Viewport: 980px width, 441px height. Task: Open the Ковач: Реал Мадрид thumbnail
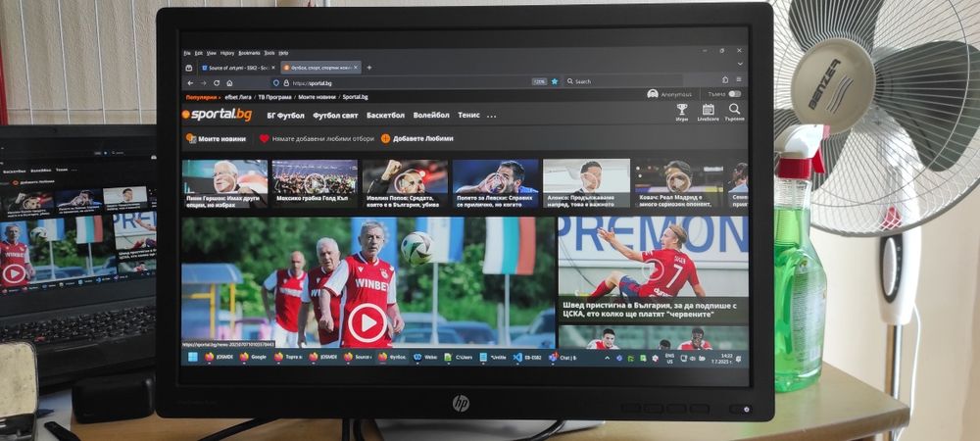678,183
